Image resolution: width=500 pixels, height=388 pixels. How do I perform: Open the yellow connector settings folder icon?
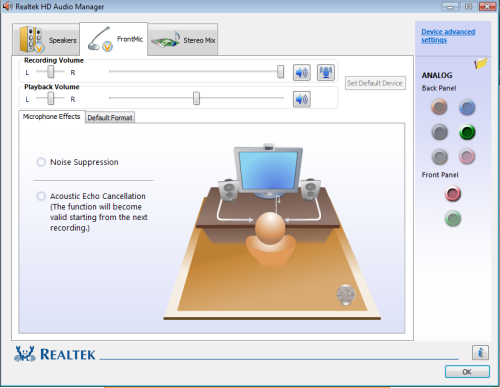click(481, 63)
